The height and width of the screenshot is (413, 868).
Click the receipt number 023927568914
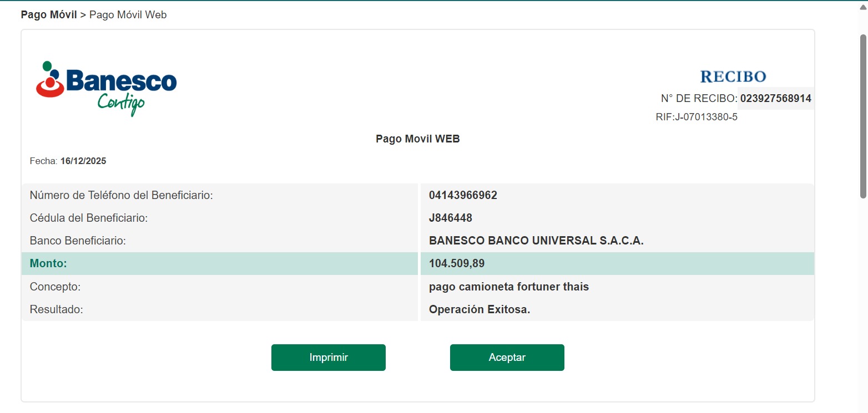click(775, 99)
